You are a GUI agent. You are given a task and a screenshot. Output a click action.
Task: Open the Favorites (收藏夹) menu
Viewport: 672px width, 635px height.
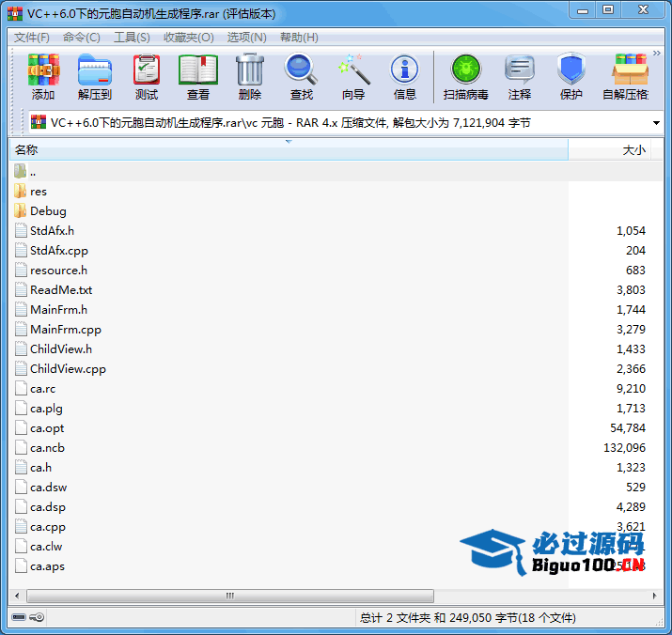tap(189, 38)
